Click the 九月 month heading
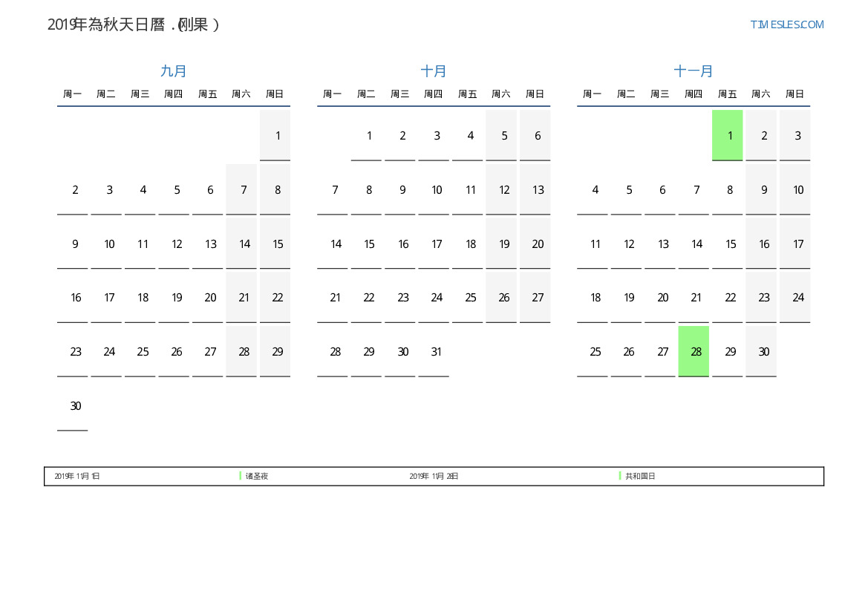Viewport: 868px width, 614px height. (174, 71)
